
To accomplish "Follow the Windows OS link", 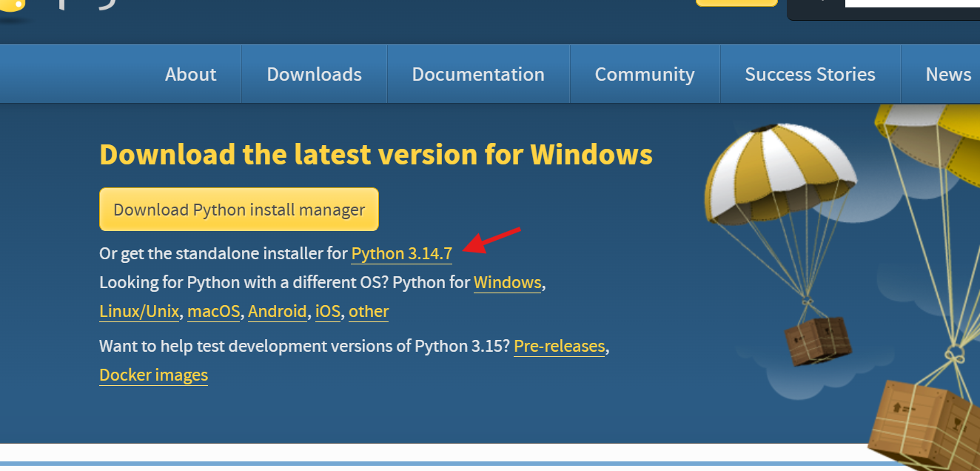I will 507,282.
